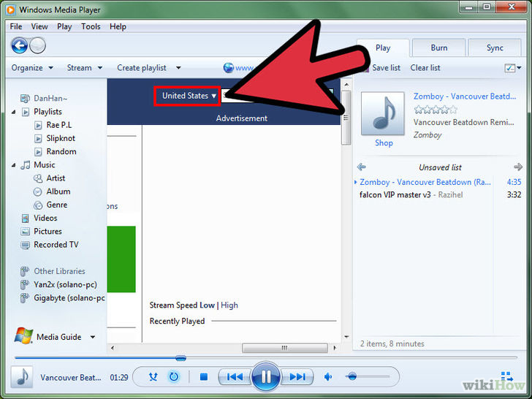Open the Stream dropdown menu

(x=85, y=68)
